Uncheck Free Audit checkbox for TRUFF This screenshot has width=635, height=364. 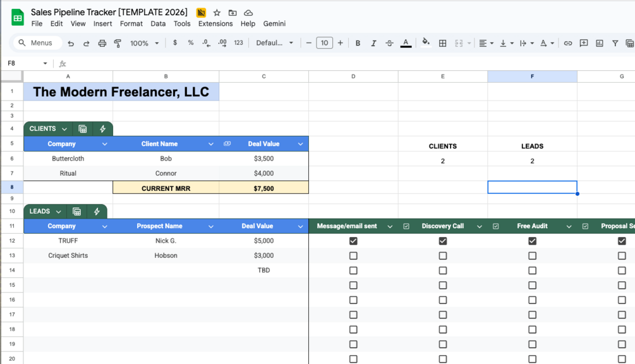(x=532, y=241)
